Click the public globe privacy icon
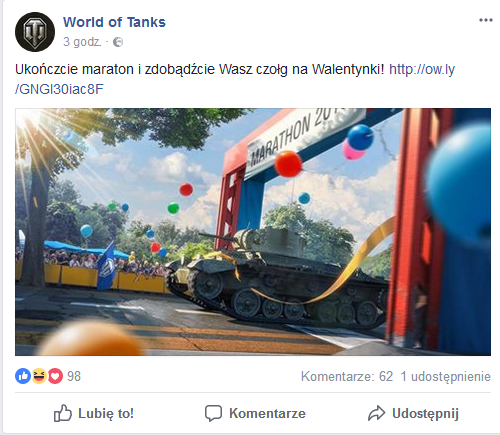Screen dimensions: 500x435 pyautogui.click(x=118, y=42)
